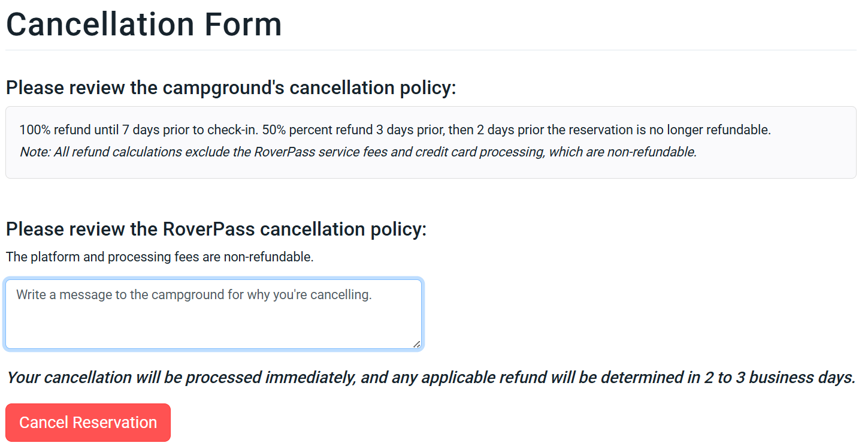Click the 100% refund until 7 days sentence
This screenshot has width=868, height=443.
(140, 129)
